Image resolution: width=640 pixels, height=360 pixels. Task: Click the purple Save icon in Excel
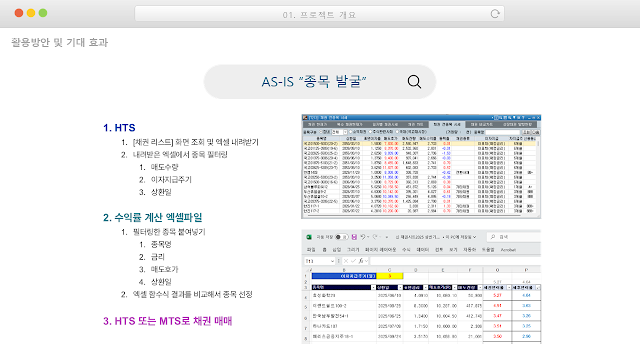pyautogui.click(x=354, y=237)
